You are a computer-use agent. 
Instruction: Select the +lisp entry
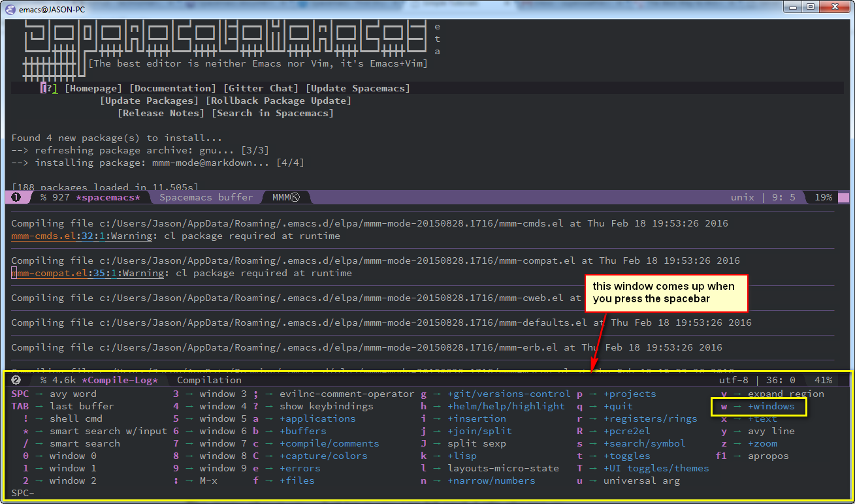pos(462,456)
